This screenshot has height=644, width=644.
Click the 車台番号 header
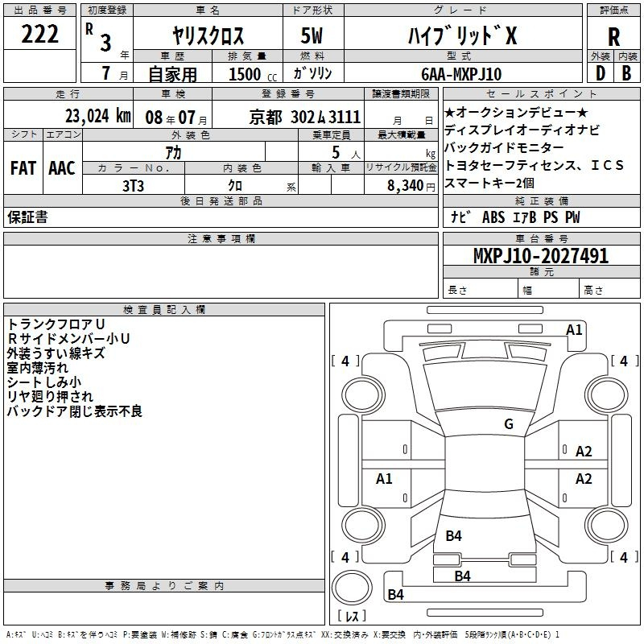coord(541,238)
